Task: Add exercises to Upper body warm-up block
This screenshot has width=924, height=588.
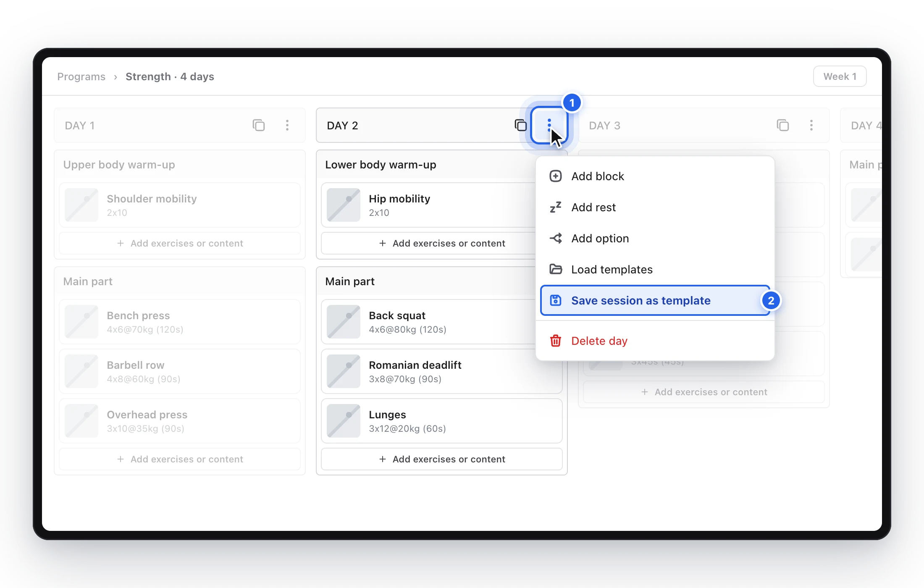Action: coord(180,244)
